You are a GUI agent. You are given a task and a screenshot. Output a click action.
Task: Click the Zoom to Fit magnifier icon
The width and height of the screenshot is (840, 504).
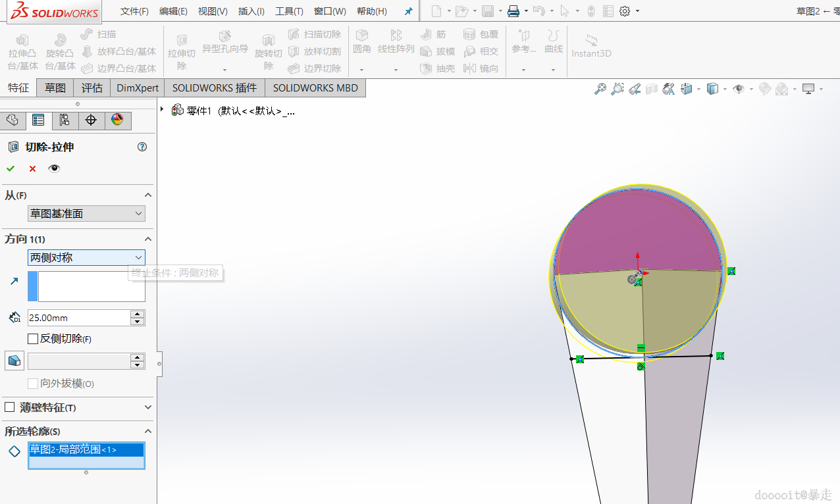tap(600, 89)
